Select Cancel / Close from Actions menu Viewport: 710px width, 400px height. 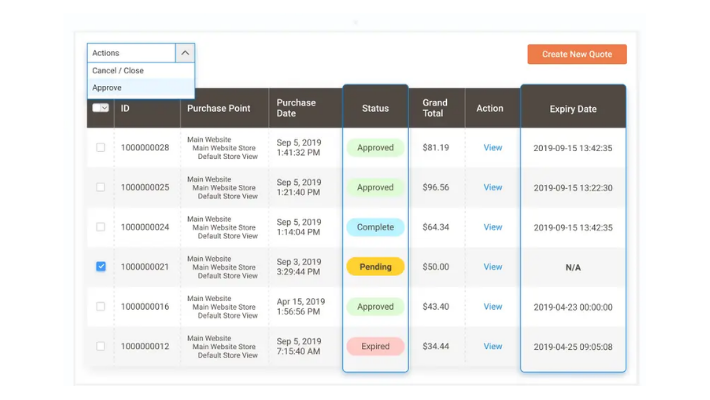(x=118, y=71)
